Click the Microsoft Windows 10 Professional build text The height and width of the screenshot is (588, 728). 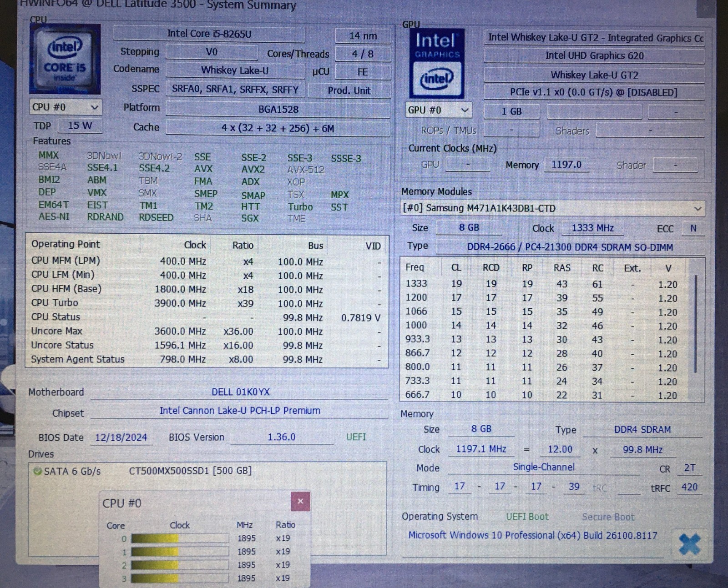533,535
